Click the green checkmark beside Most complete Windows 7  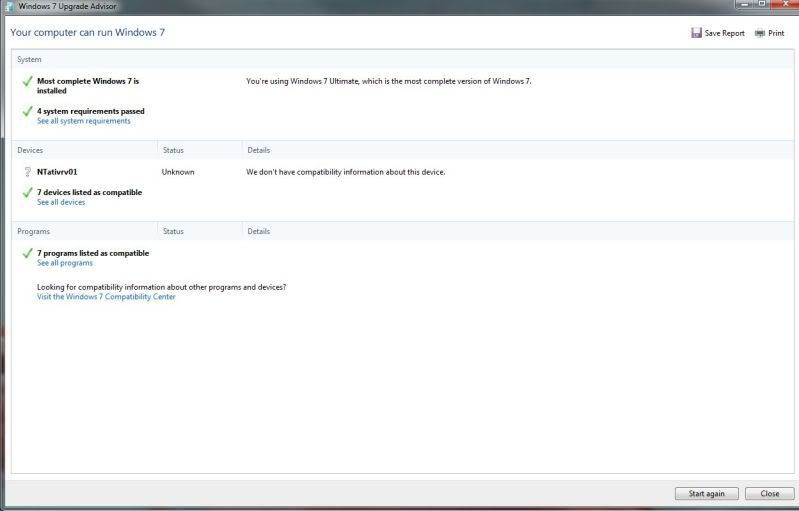(x=28, y=82)
